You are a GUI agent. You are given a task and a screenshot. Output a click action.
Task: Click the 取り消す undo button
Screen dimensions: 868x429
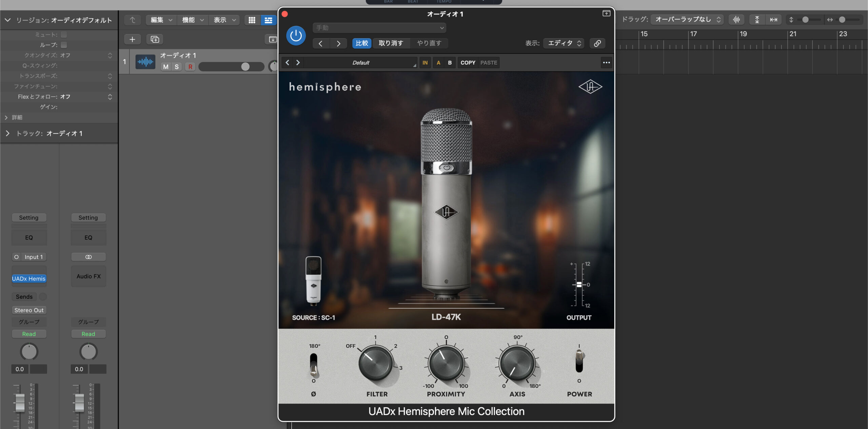(391, 43)
